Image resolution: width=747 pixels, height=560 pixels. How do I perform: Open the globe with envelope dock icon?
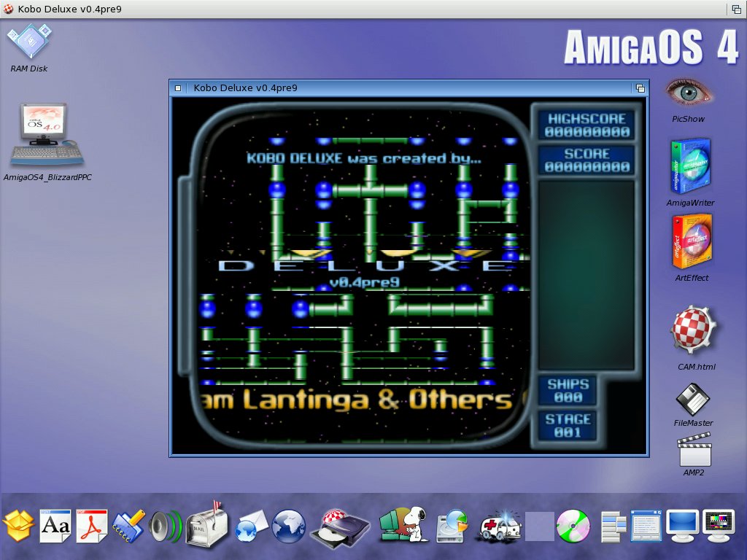click(252, 526)
